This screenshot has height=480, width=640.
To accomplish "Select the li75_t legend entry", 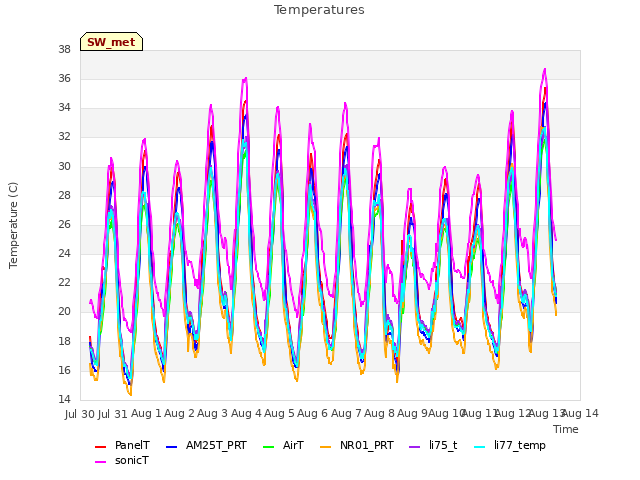I will pos(433,445).
